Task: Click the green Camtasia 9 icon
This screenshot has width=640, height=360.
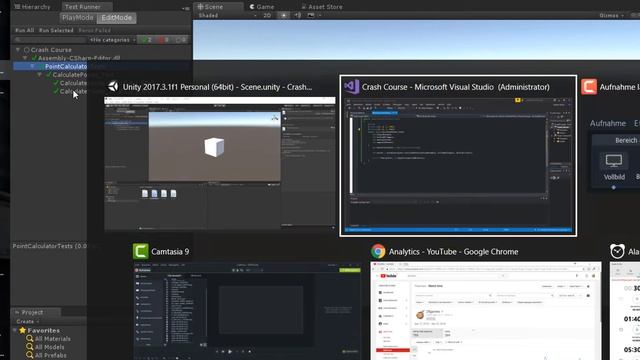Action: [140, 251]
